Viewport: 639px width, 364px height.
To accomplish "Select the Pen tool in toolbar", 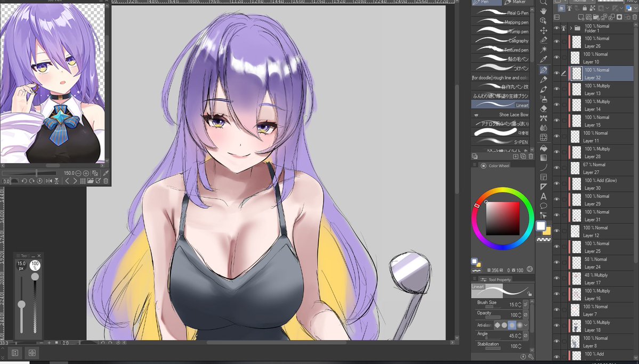I will pyautogui.click(x=543, y=70).
